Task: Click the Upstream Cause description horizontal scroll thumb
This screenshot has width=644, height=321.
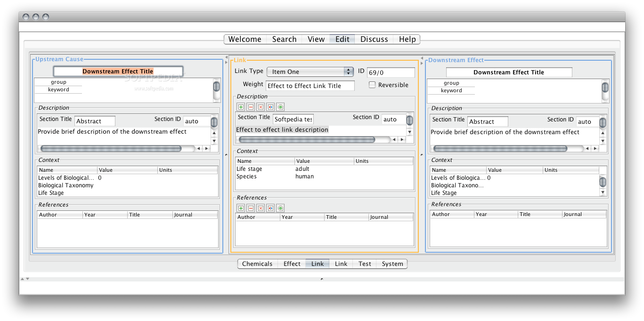Action: (x=111, y=148)
